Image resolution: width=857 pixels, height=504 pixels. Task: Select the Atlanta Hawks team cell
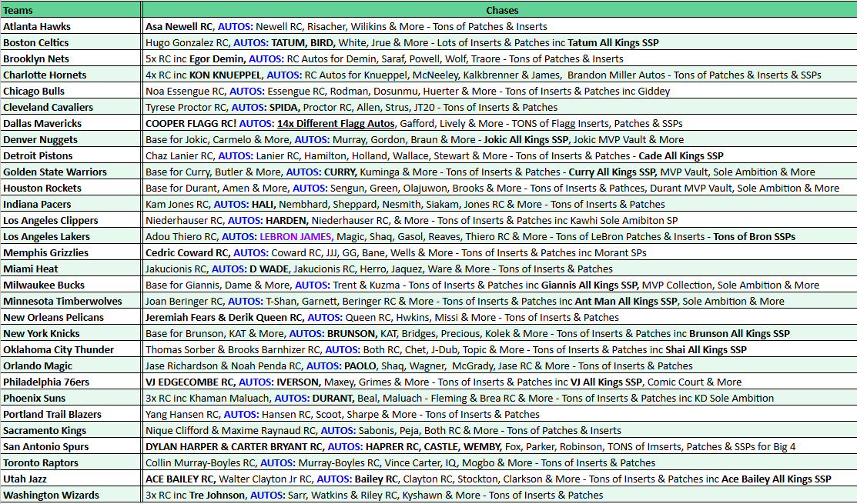point(71,26)
